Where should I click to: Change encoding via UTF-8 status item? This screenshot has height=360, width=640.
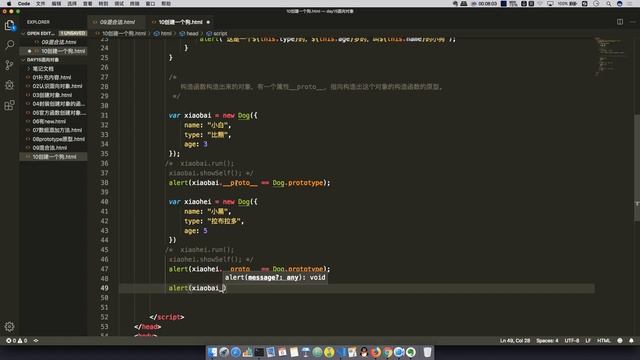click(571, 340)
